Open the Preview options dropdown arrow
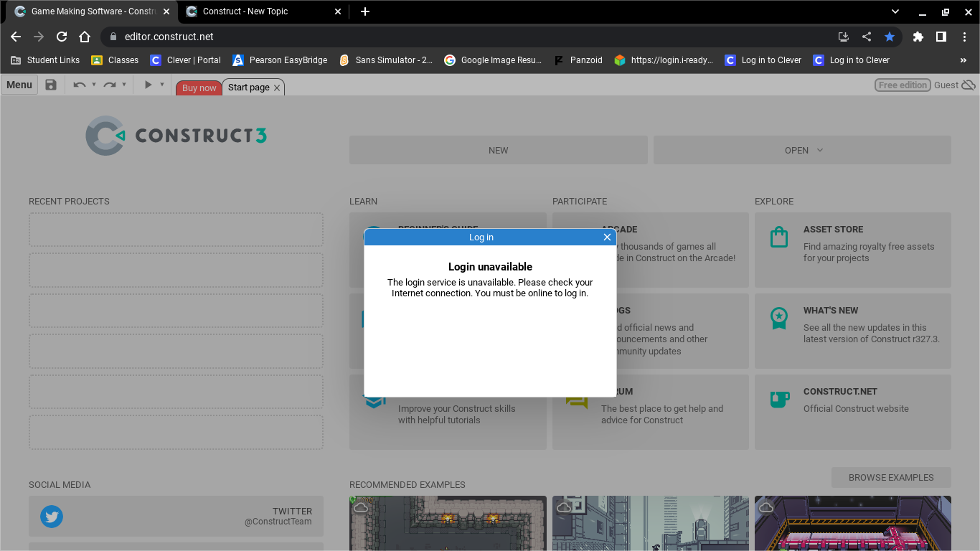This screenshot has width=980, height=551. (x=162, y=85)
